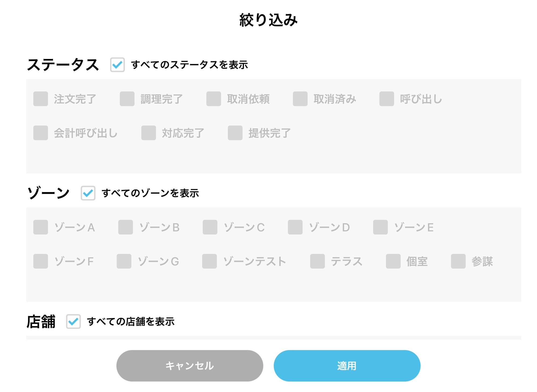
Task: Select the ゾーンC checkbox
Action: pos(210,227)
